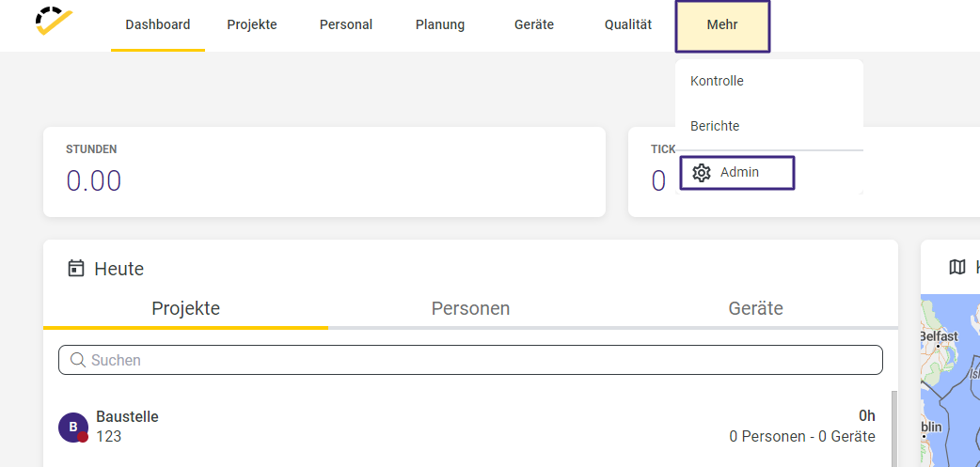Screen dimensions: 980x467
Task: Open the Admin menu entry
Action: tap(736, 173)
